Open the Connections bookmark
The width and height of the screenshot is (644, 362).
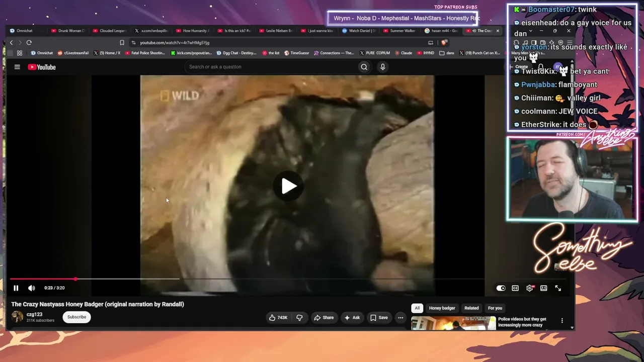click(x=334, y=53)
